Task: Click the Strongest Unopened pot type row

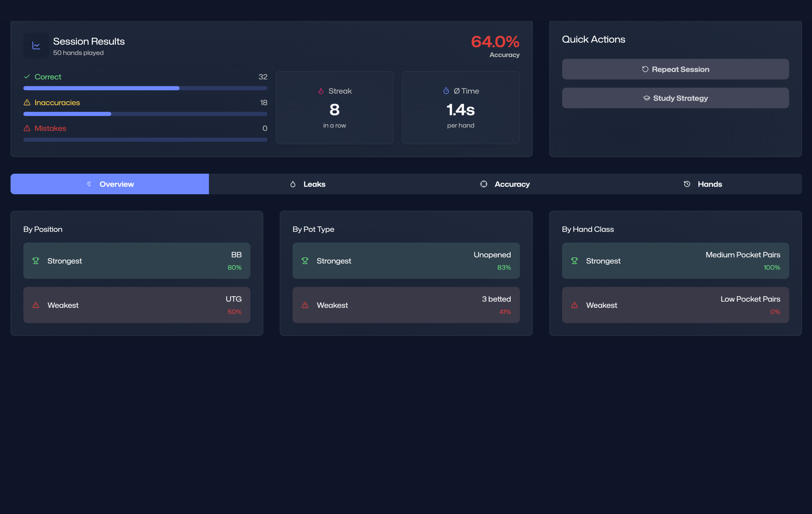Action: tap(406, 261)
